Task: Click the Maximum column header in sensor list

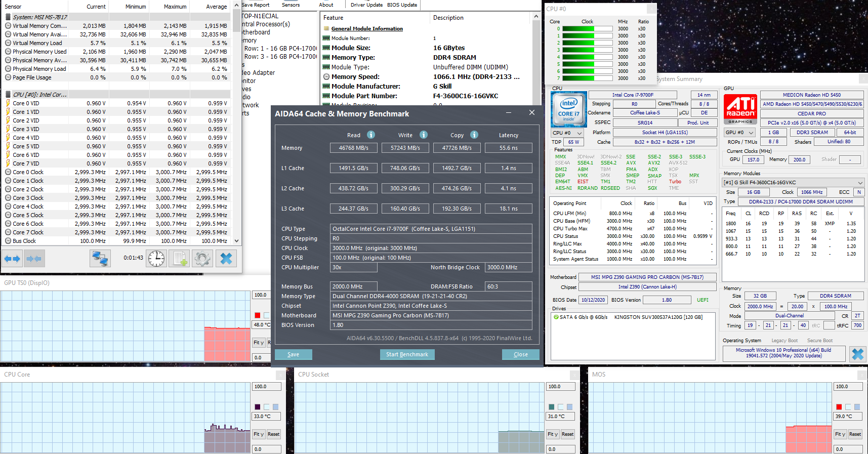Action: coord(175,7)
